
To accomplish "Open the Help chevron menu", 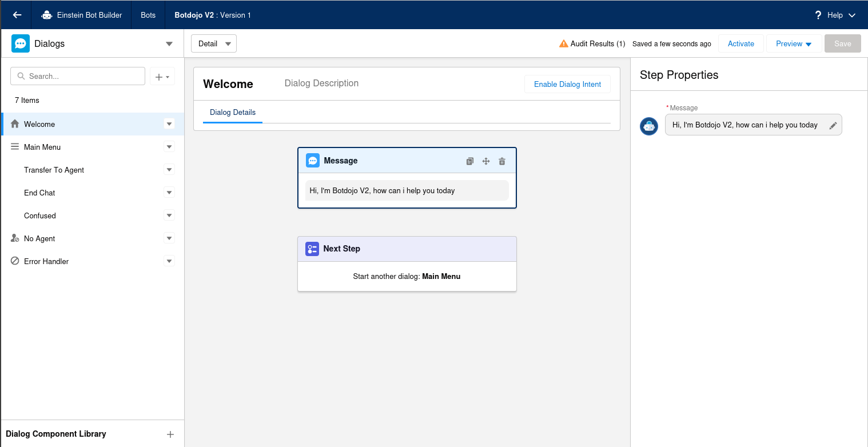I will pos(852,15).
